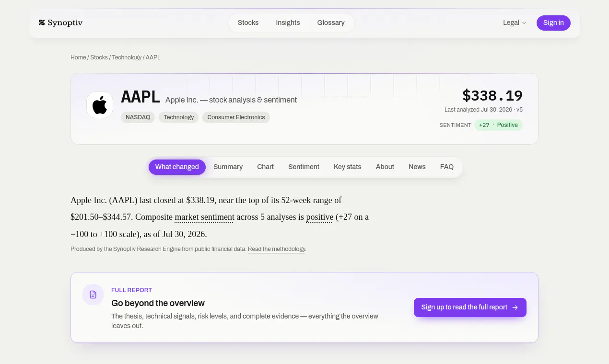Expand the Legal dropdown menu
This screenshot has width=609, height=364.
point(515,23)
